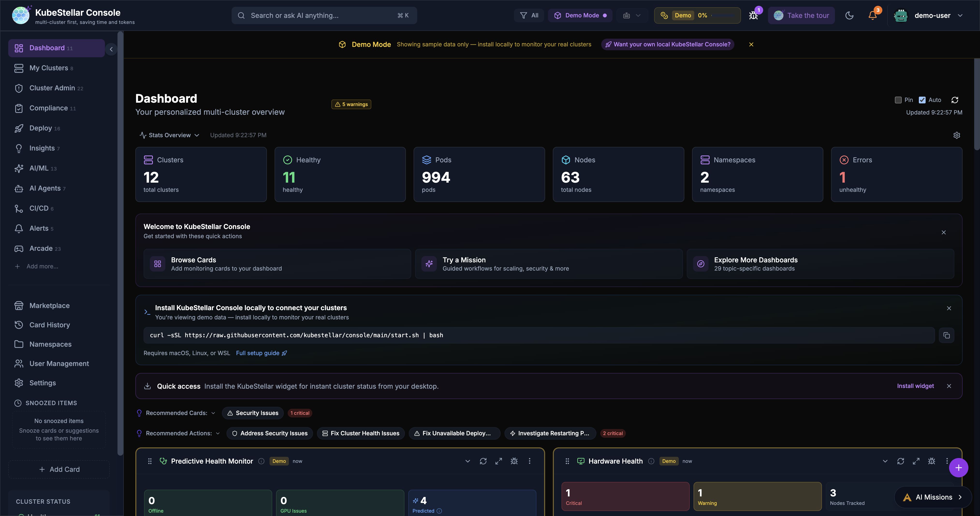The image size is (980, 516).
Task: Copy the curl install command
Action: click(947, 335)
